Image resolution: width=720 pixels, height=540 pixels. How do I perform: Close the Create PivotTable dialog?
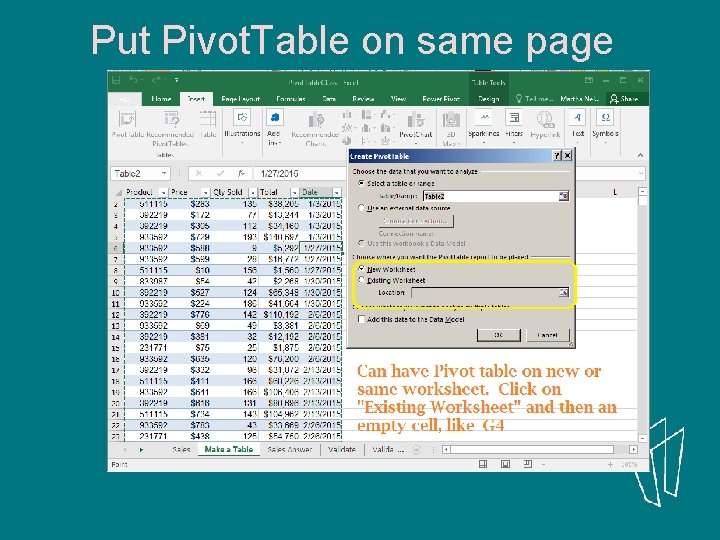pyautogui.click(x=568, y=156)
